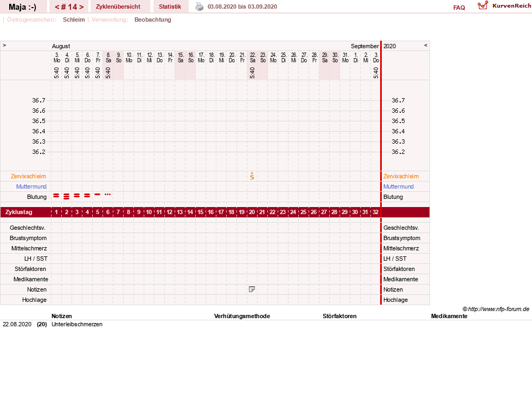The height and width of the screenshot is (413, 532).
Task: Click the 5:40 time on 22. Sa
Action: (x=252, y=73)
